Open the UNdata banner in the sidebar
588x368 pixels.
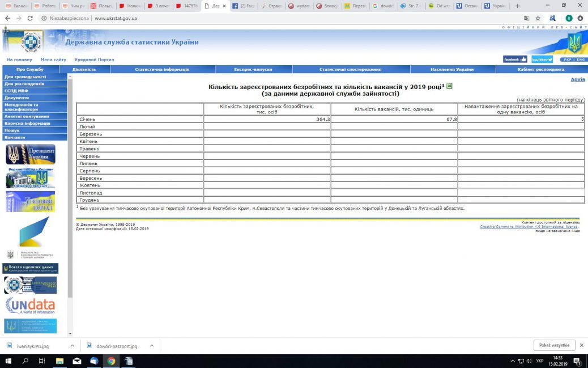pyautogui.click(x=31, y=306)
